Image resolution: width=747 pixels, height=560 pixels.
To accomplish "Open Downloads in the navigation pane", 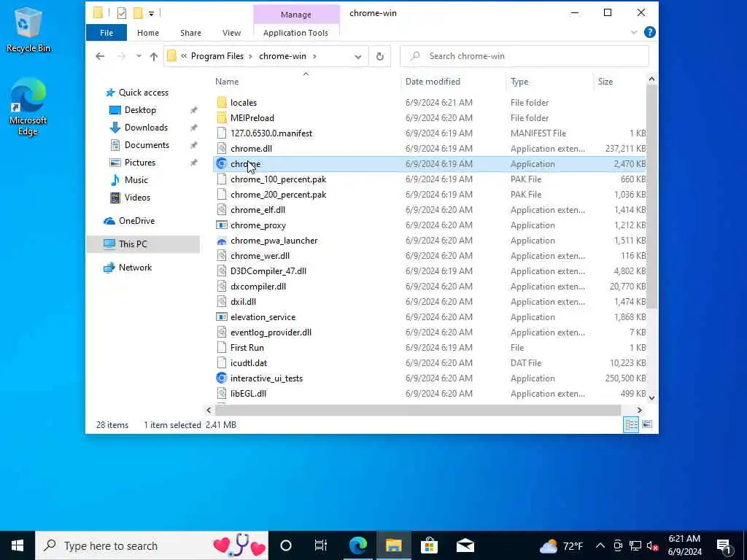I will 146,128.
